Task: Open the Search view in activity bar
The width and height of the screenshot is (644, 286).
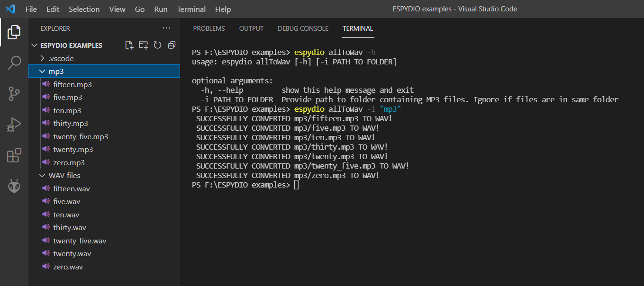Action: pos(14,63)
